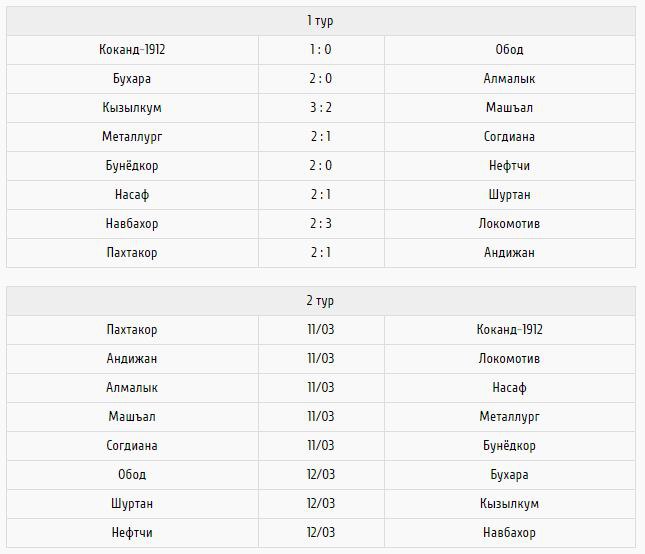Click Шуртан in the round 2 home column

coord(132,504)
